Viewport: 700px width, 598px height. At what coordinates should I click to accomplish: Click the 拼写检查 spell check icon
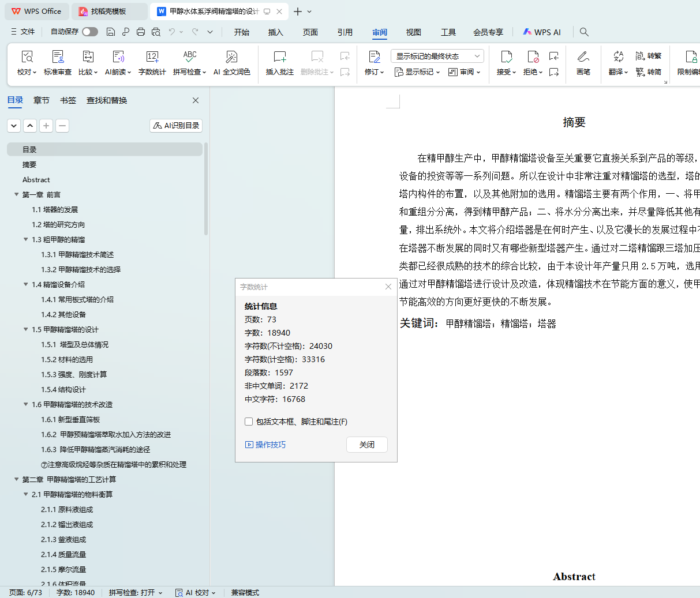(x=190, y=57)
